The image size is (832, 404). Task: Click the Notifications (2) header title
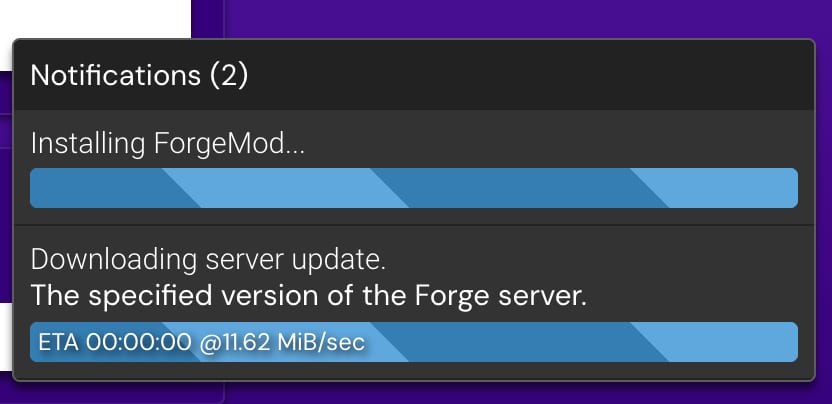tap(139, 75)
